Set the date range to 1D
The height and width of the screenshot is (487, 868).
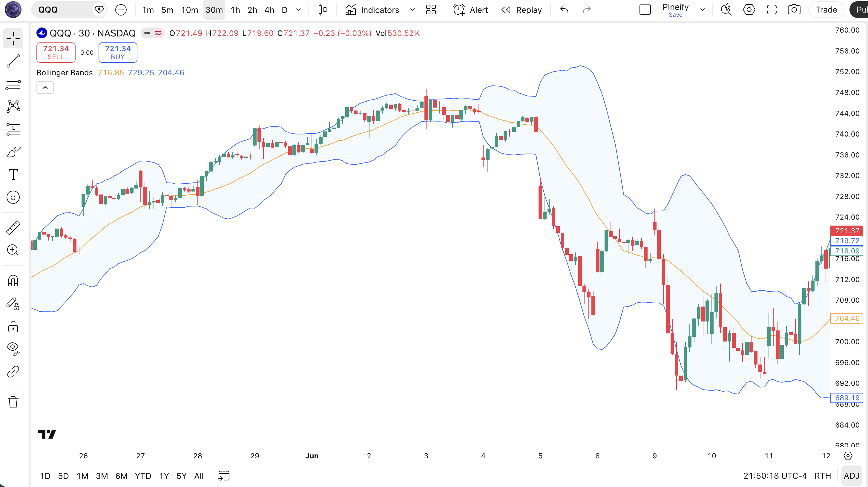pos(45,476)
